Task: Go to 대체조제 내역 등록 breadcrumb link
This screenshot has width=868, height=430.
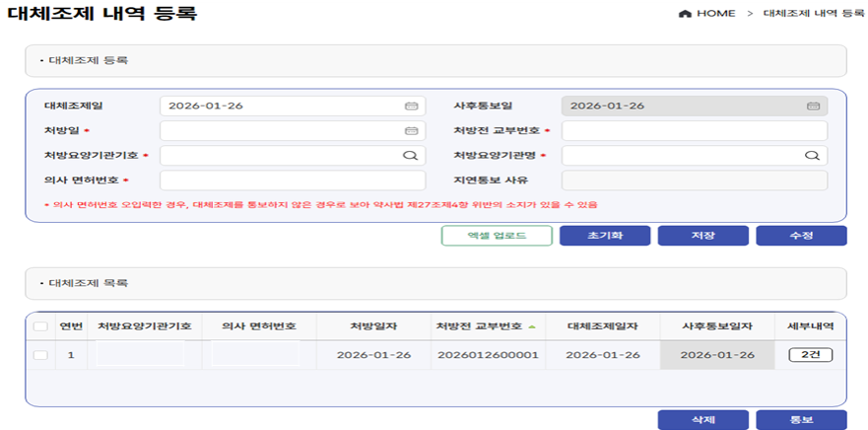Action: point(805,14)
